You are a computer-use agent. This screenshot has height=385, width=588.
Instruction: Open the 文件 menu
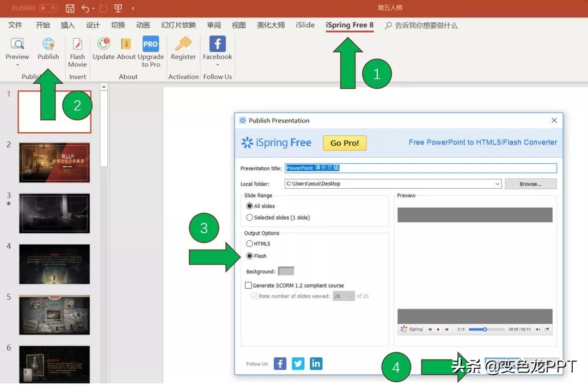tap(15, 25)
